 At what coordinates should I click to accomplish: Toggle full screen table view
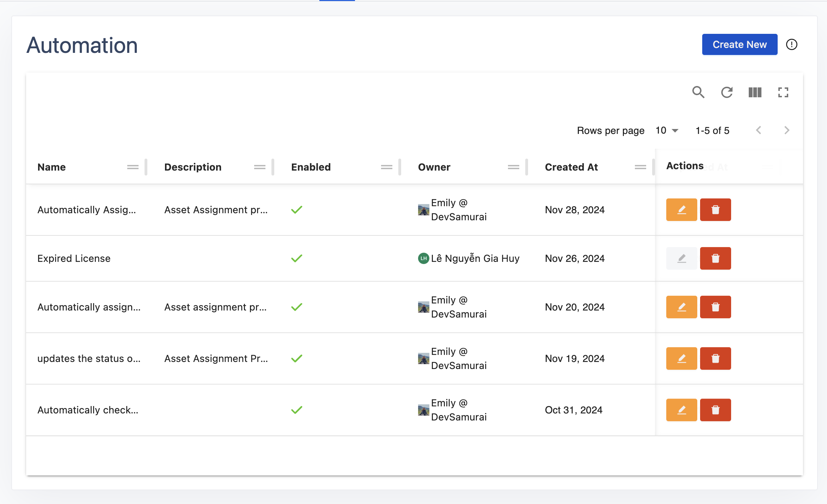pos(783,92)
